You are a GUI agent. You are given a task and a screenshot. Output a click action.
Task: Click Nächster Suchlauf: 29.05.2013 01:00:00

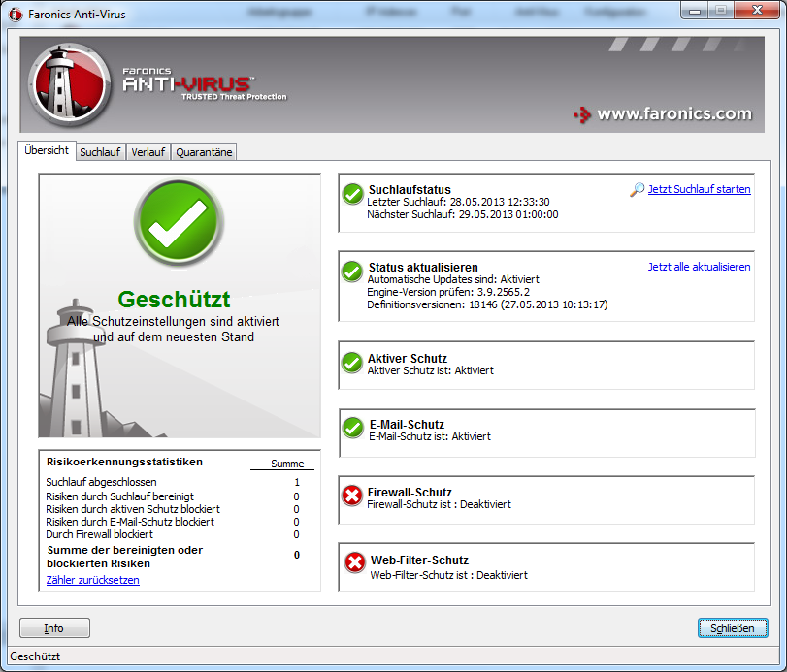[462, 214]
